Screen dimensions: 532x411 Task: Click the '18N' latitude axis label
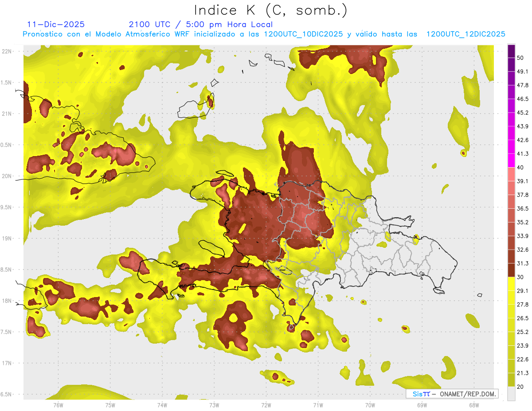[7, 301]
